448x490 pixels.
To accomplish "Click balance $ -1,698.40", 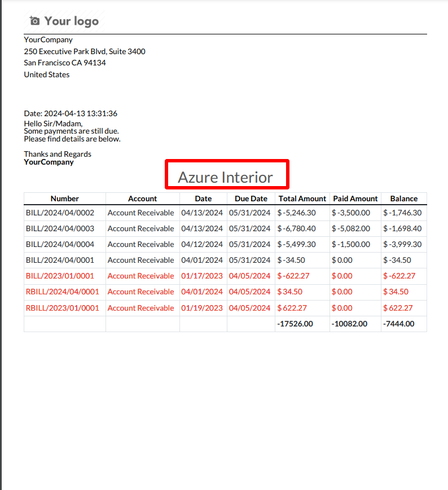I will click(x=402, y=228).
